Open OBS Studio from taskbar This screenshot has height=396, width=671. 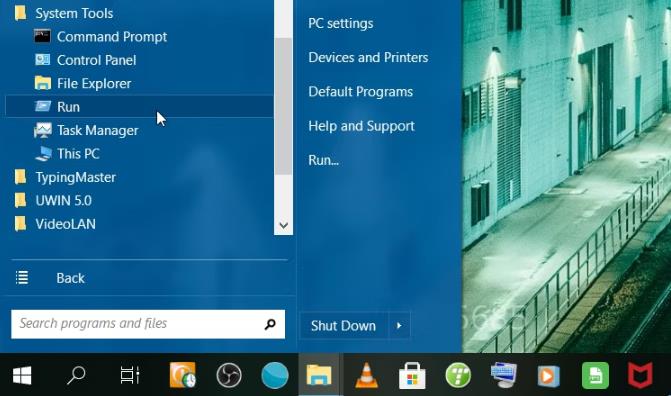[x=229, y=375]
